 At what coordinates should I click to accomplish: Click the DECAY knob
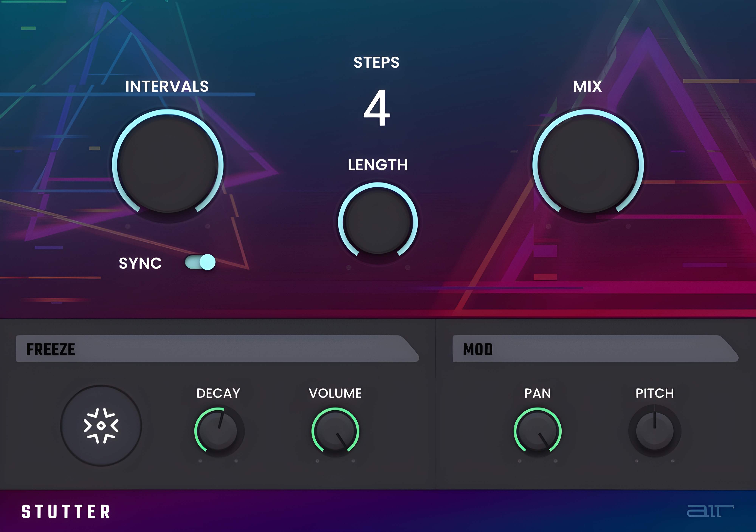[218, 431]
